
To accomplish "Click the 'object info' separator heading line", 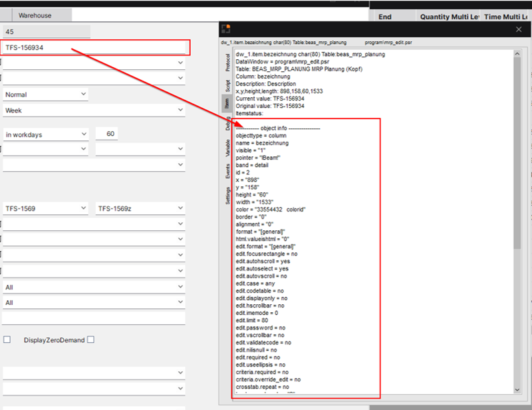I will [278, 128].
